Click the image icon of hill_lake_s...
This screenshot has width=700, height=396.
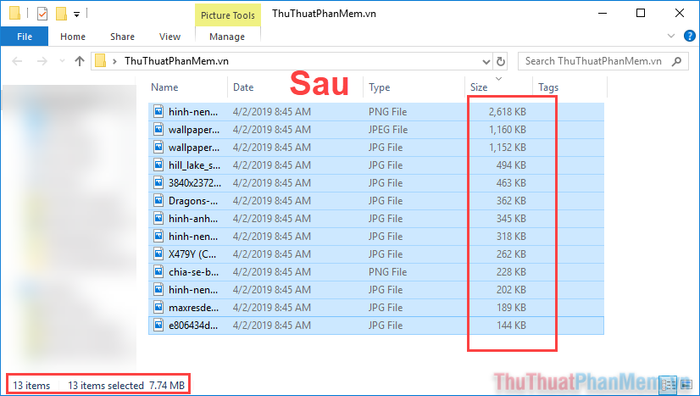click(158, 165)
